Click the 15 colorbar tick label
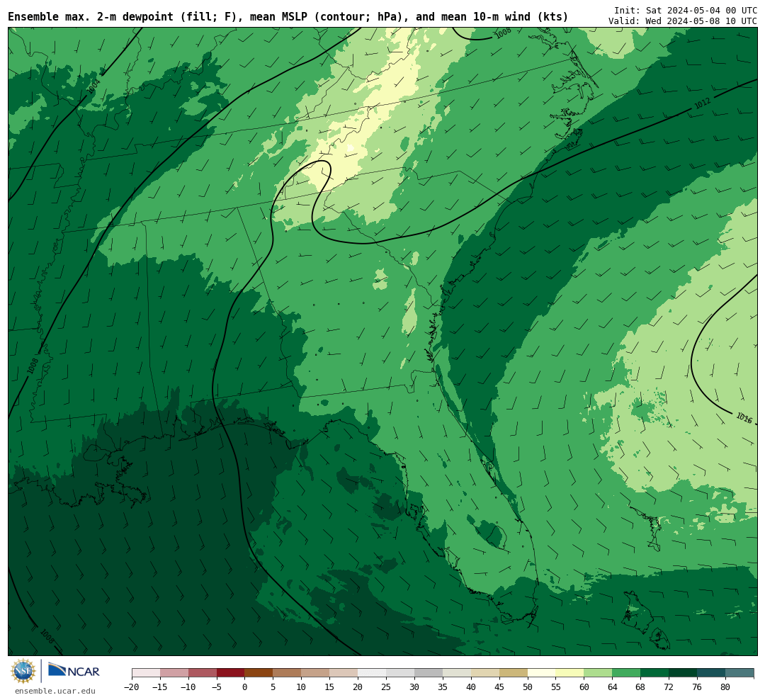Viewport: 765px width, 700px height. pos(330,687)
